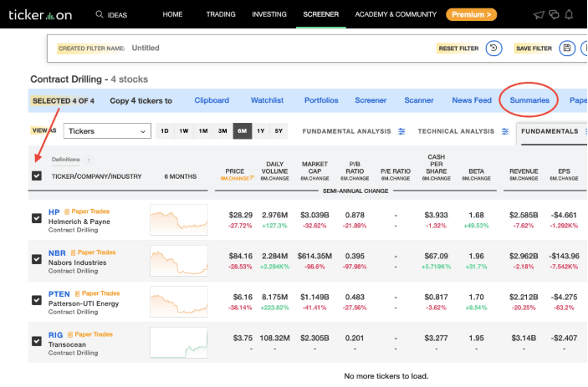The width and height of the screenshot is (588, 387).
Task: Select the 6M time range
Action: click(243, 131)
